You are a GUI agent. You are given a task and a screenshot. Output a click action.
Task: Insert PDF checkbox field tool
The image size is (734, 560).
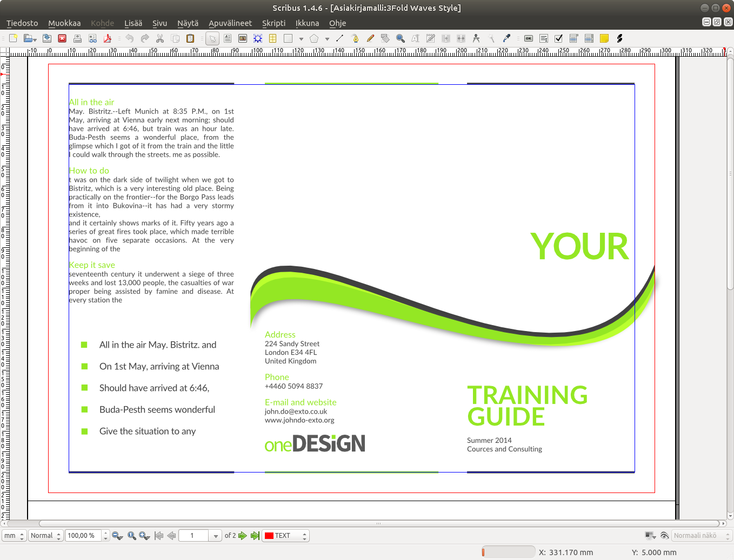pos(559,38)
